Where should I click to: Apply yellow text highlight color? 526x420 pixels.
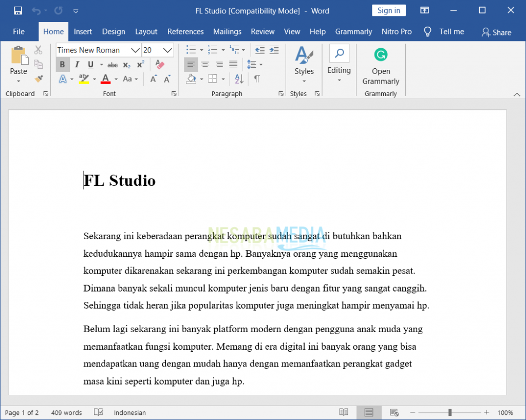click(x=84, y=79)
